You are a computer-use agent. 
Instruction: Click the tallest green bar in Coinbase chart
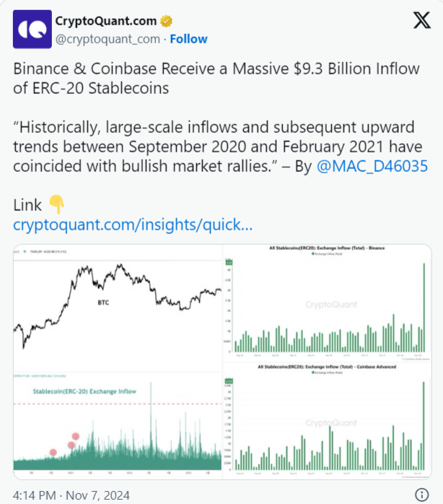pos(424,426)
